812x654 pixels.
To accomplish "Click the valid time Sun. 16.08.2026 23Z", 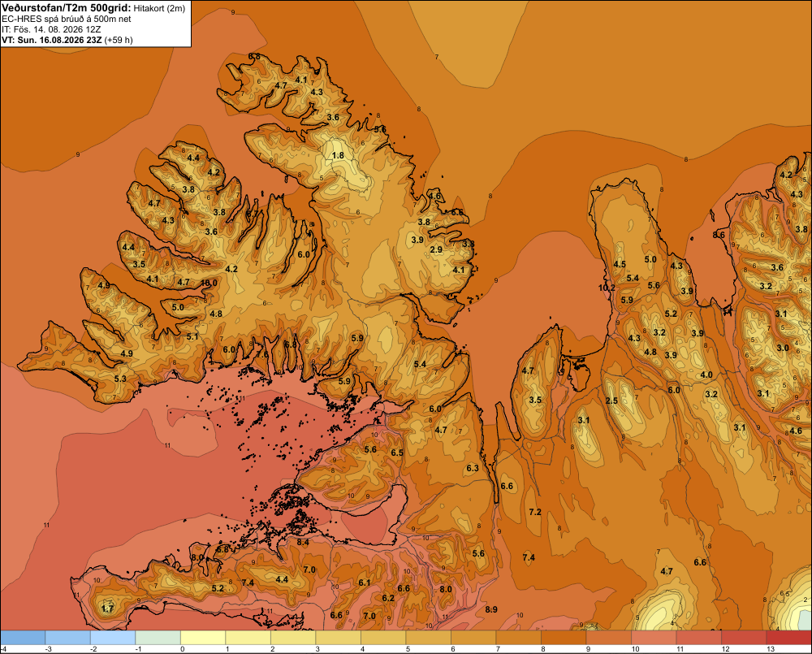I will pyautogui.click(x=59, y=40).
